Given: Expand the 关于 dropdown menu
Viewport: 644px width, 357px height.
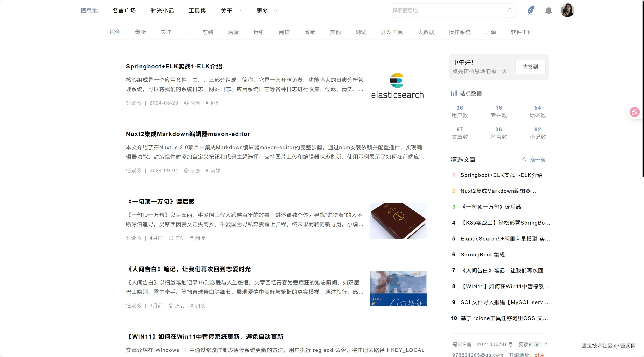Looking at the screenshot, I should point(230,11).
